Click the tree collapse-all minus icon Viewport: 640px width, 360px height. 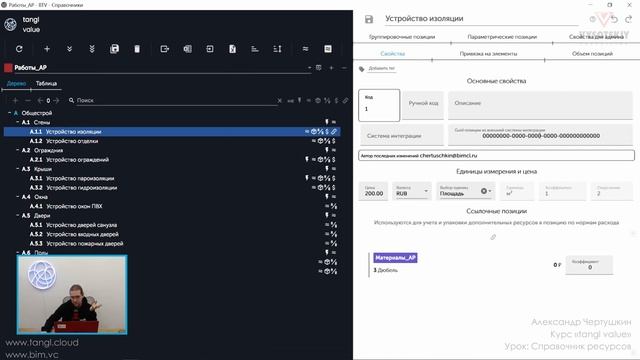click(x=28, y=100)
